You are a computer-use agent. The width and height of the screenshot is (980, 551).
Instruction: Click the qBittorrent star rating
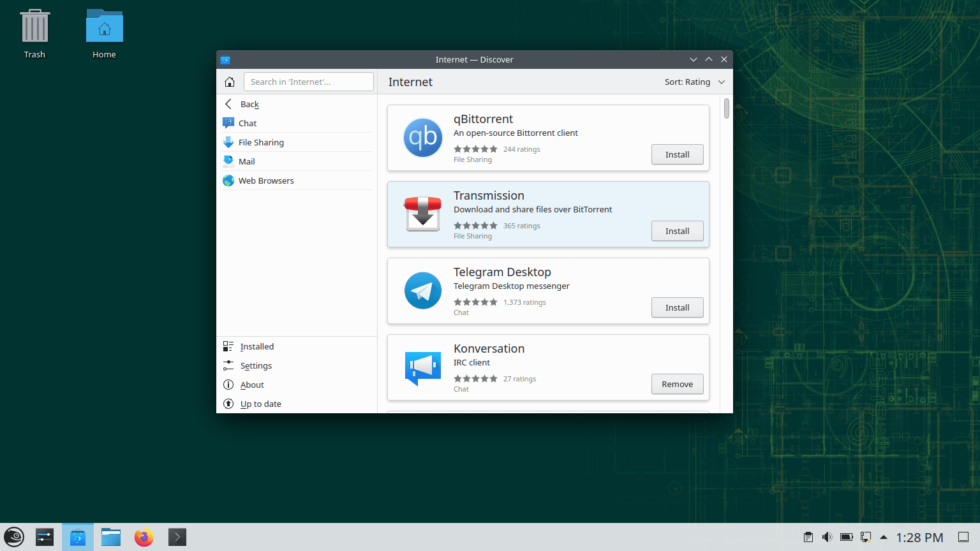click(475, 149)
